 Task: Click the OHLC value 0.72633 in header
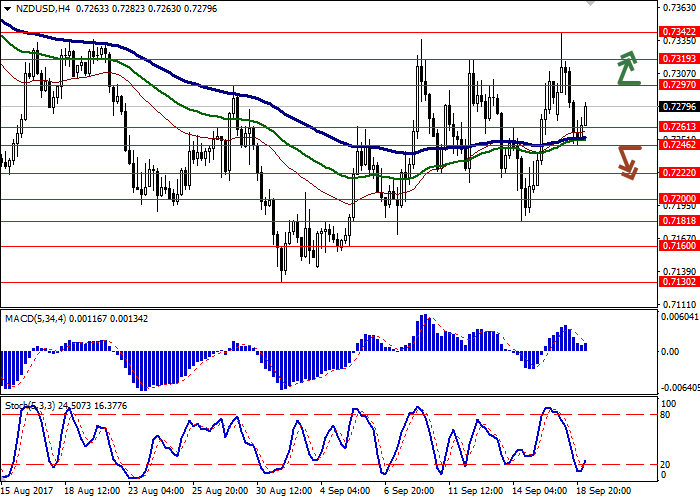[x=92, y=8]
